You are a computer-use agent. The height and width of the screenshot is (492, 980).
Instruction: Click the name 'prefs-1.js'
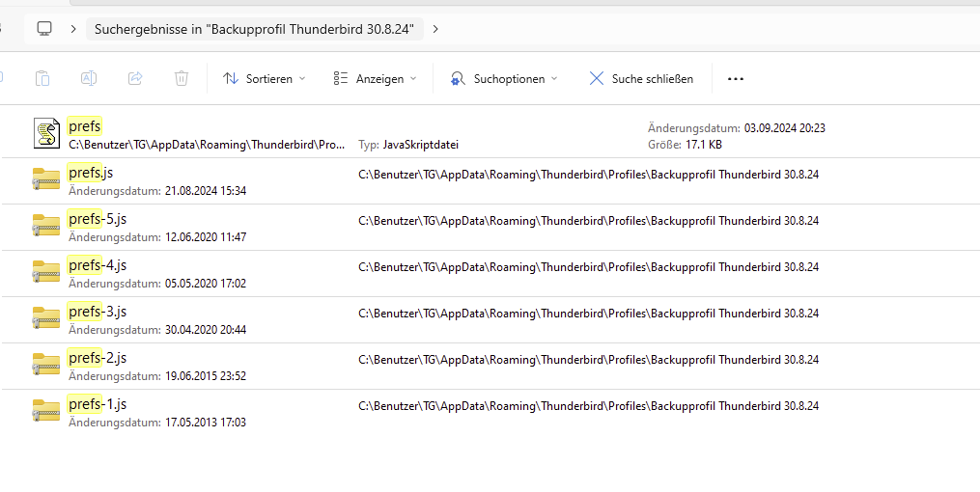98,404
